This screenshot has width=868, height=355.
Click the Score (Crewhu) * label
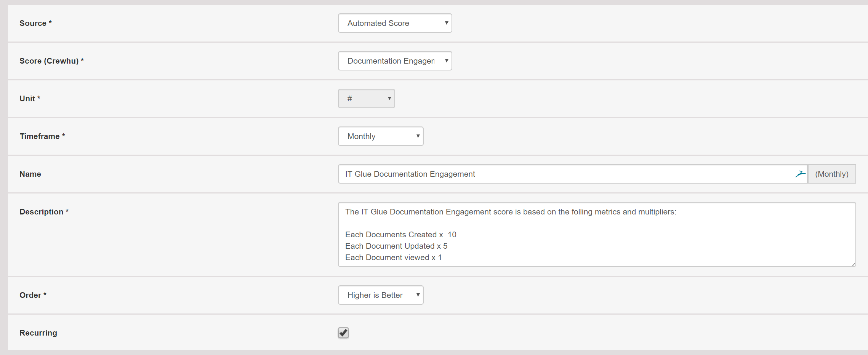(51, 61)
